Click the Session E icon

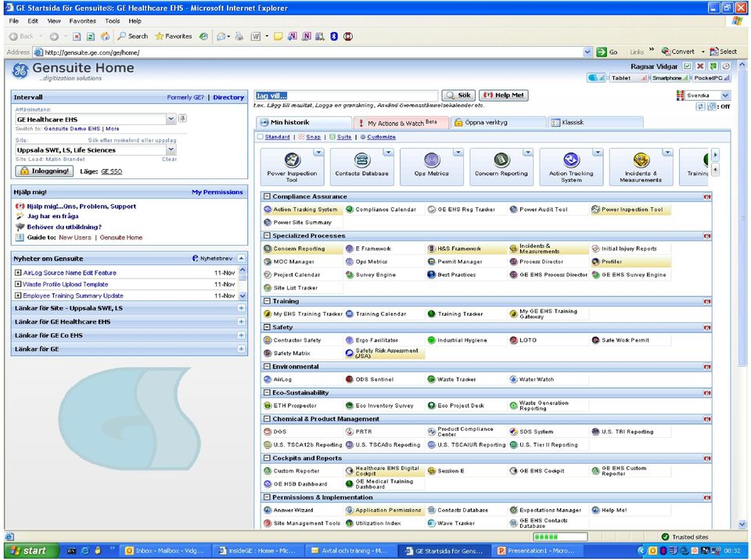click(x=432, y=471)
